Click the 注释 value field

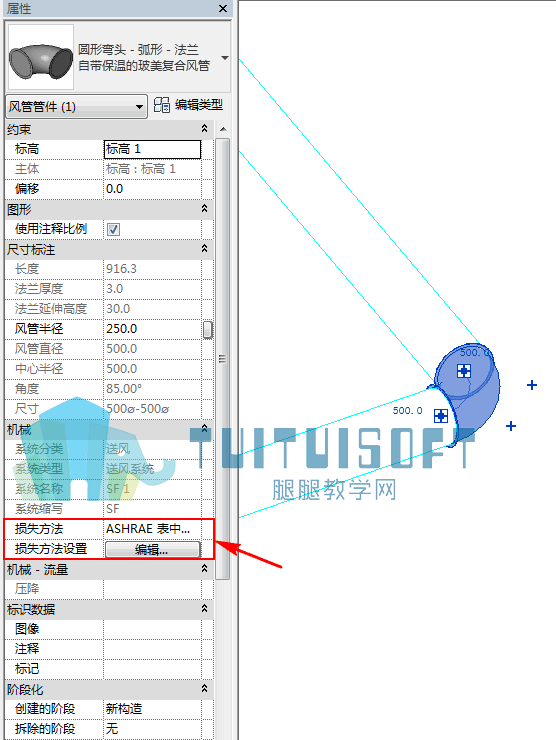[x=152, y=649]
